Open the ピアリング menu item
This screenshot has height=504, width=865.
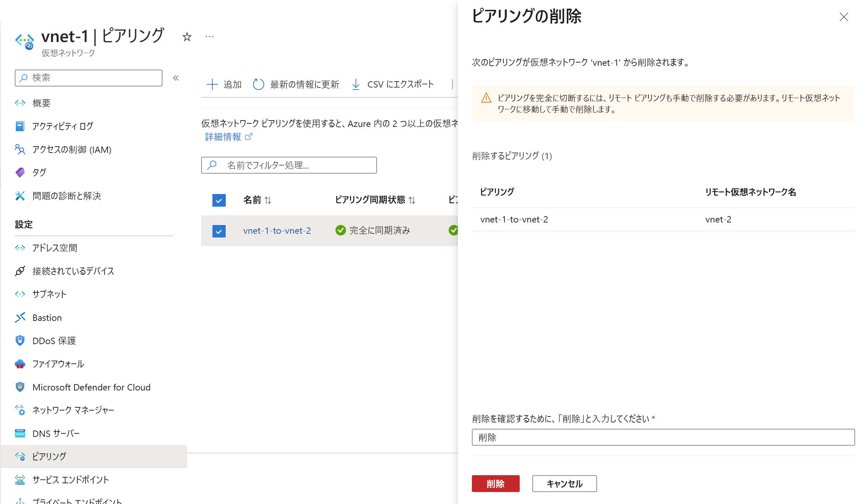[x=49, y=456]
